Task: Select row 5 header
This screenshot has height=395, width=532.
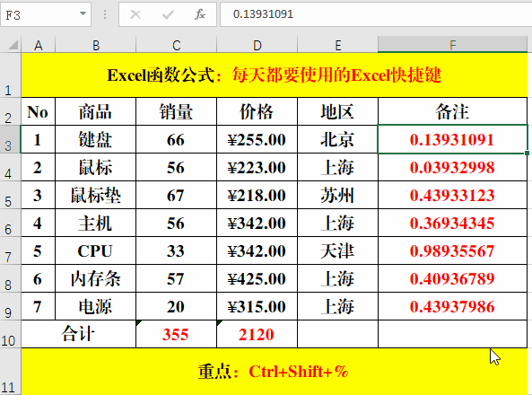Action: coord(10,195)
